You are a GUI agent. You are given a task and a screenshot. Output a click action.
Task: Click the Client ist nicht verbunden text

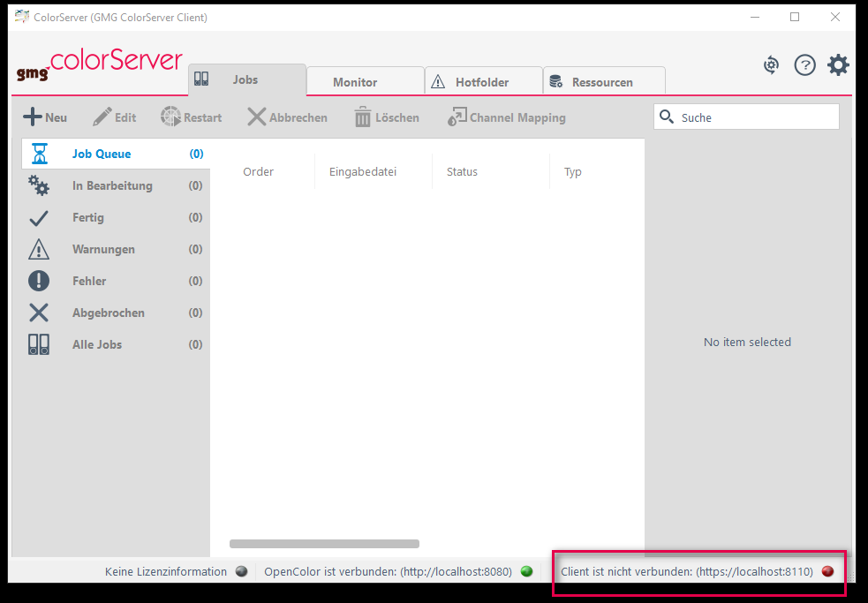pos(687,571)
